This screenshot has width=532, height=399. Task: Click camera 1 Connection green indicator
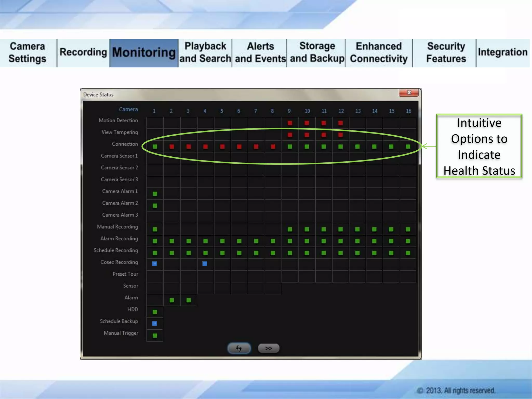tap(155, 147)
